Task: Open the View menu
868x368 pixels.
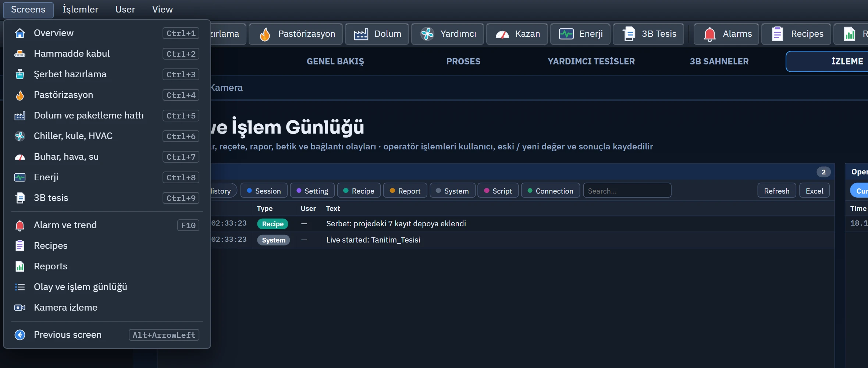Action: 162,10
